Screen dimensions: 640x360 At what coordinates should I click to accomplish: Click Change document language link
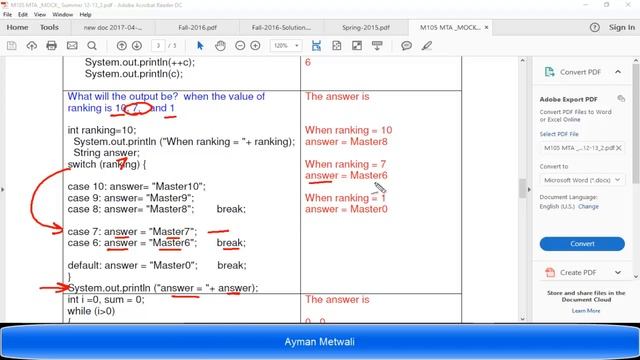588,207
